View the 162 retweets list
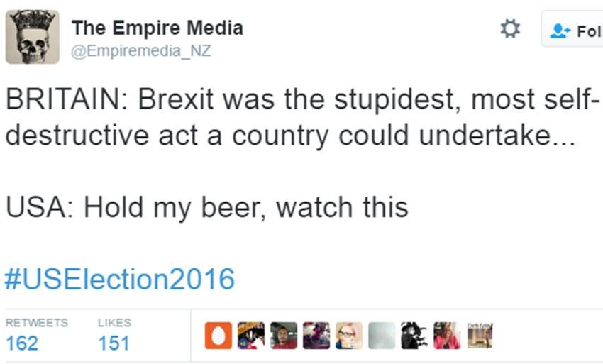Image resolution: width=603 pixels, height=364 pixels. 22,343
